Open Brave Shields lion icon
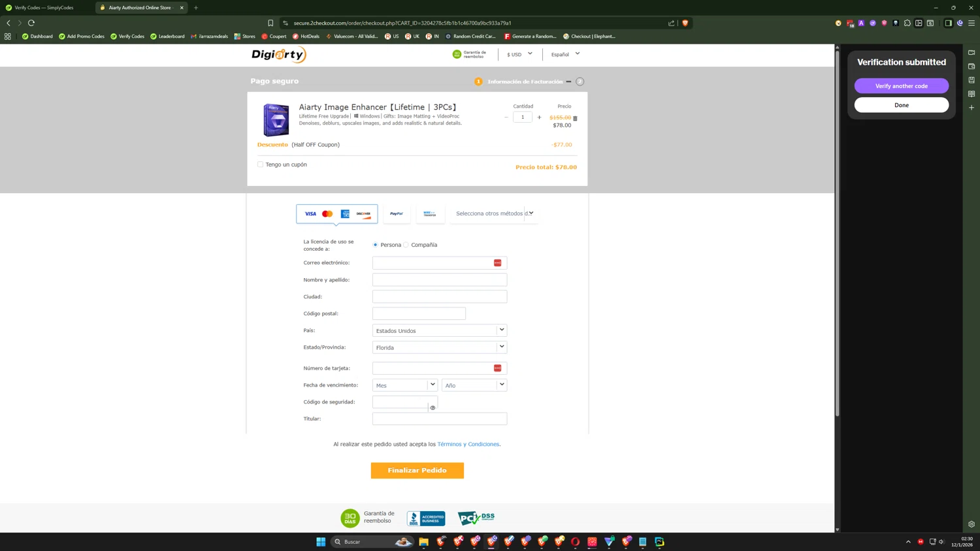 pyautogui.click(x=685, y=23)
